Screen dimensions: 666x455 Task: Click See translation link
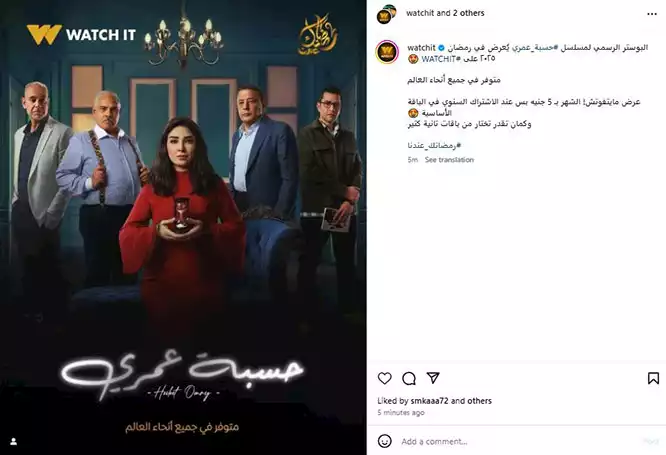[x=449, y=160]
